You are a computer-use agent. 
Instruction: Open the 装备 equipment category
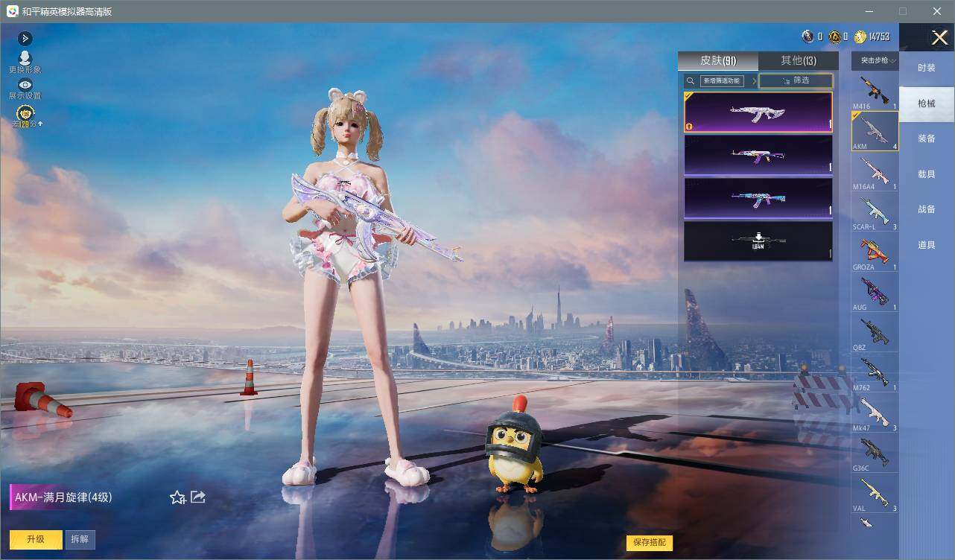pos(927,139)
